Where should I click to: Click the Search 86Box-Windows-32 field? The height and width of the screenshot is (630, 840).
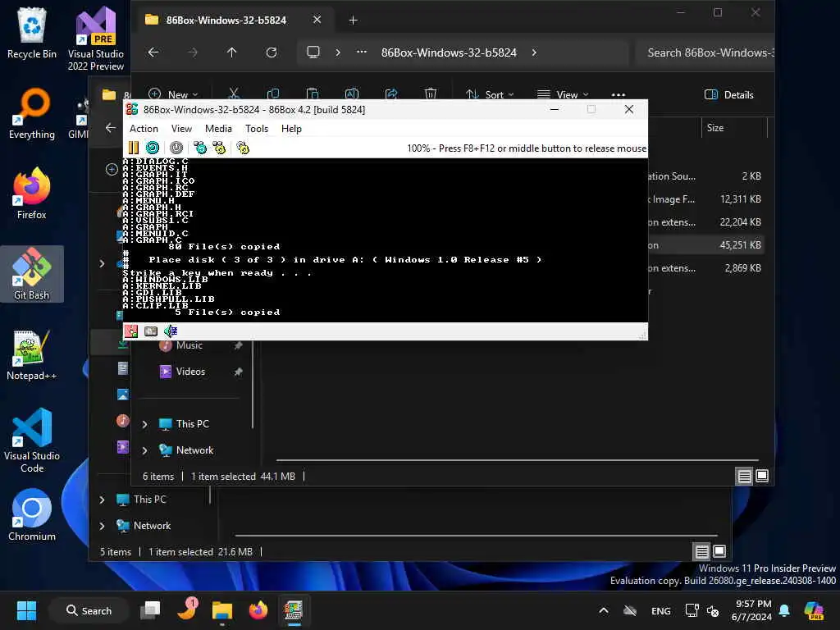coord(705,52)
